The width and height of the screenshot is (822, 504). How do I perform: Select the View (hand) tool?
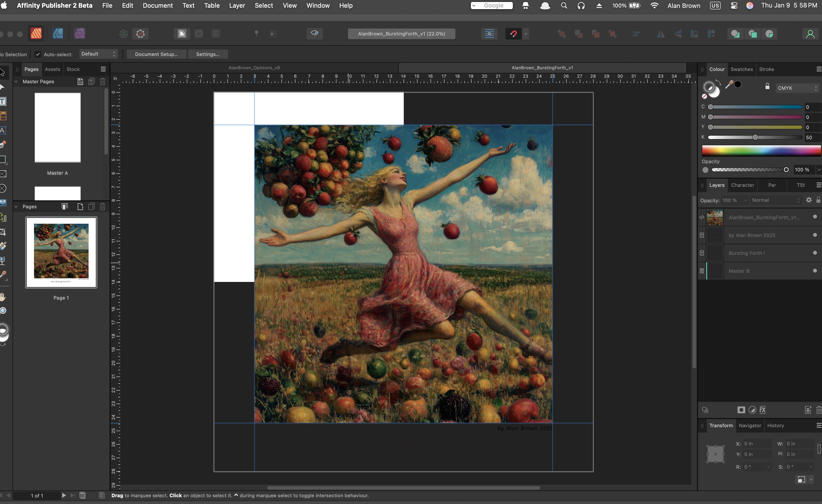click(3, 296)
